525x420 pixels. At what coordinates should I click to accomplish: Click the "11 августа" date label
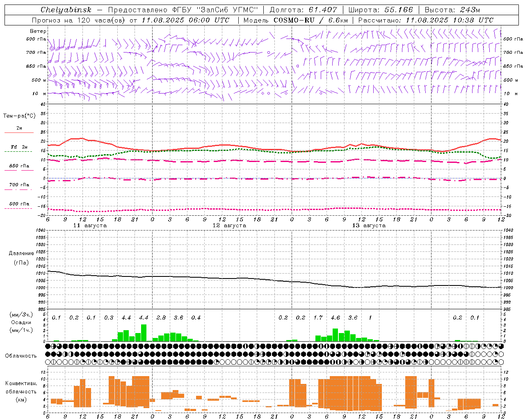90,226
